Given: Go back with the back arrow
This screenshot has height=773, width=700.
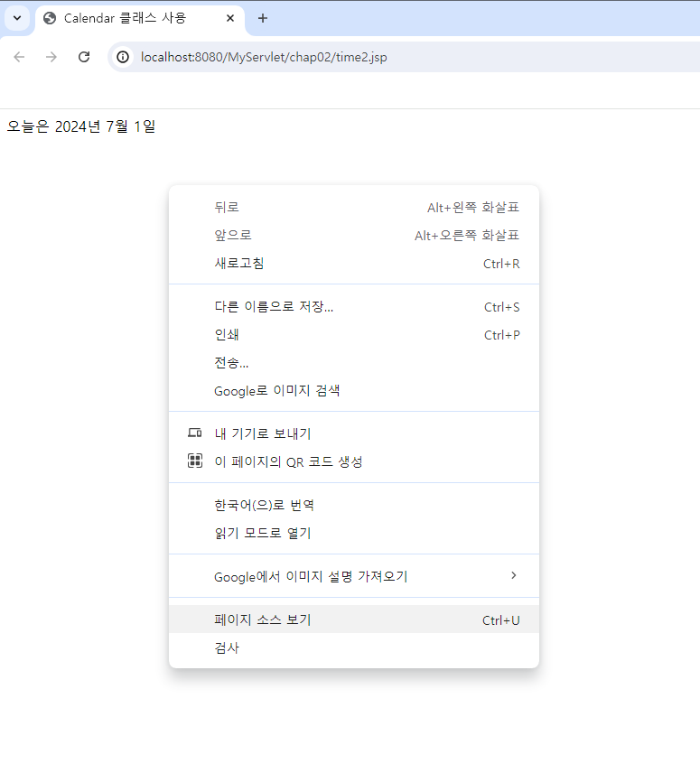Looking at the screenshot, I should pos(19,57).
